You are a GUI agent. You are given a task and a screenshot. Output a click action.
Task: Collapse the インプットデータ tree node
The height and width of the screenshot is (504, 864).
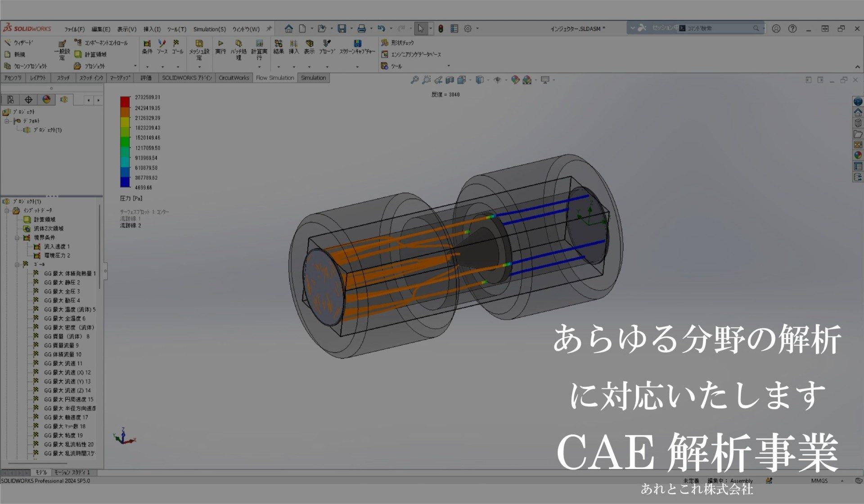point(7,210)
